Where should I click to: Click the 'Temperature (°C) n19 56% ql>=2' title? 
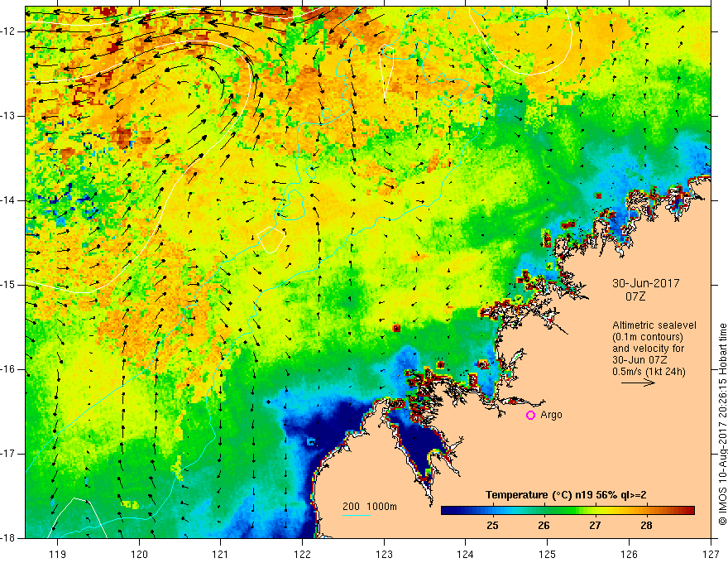click(566, 495)
